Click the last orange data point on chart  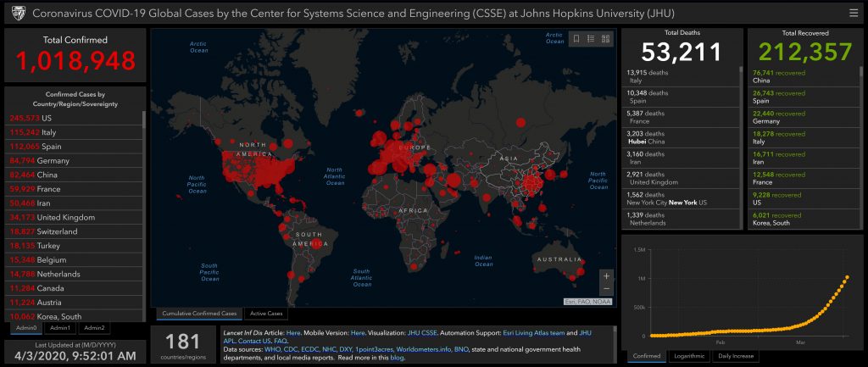pos(847,277)
